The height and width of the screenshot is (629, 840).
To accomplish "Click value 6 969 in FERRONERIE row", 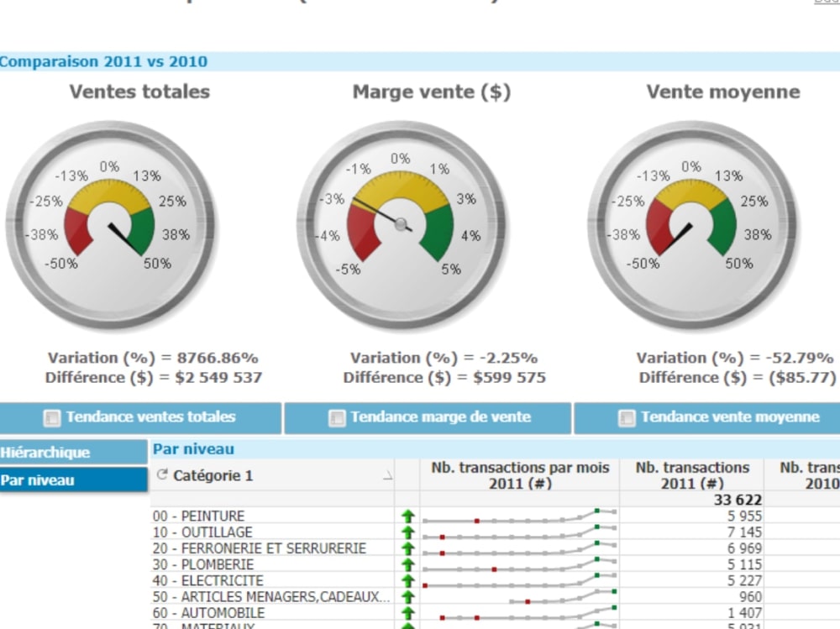I will 744,548.
